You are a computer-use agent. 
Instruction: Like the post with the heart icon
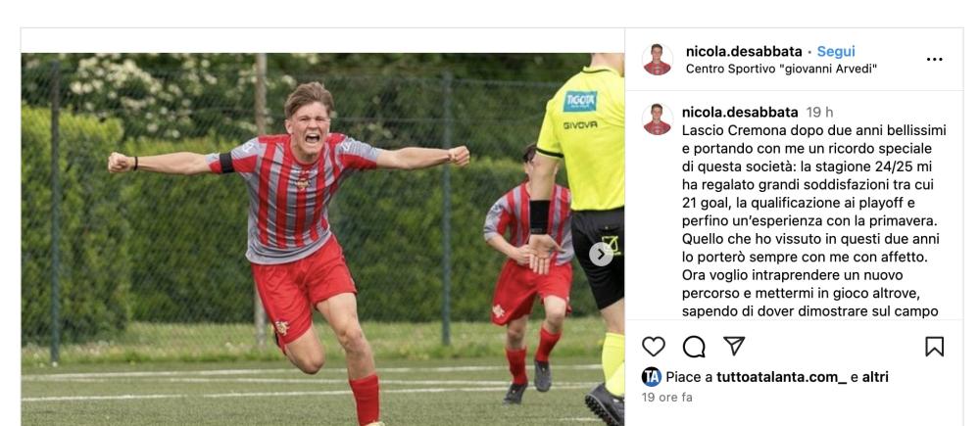pyautogui.click(x=654, y=346)
